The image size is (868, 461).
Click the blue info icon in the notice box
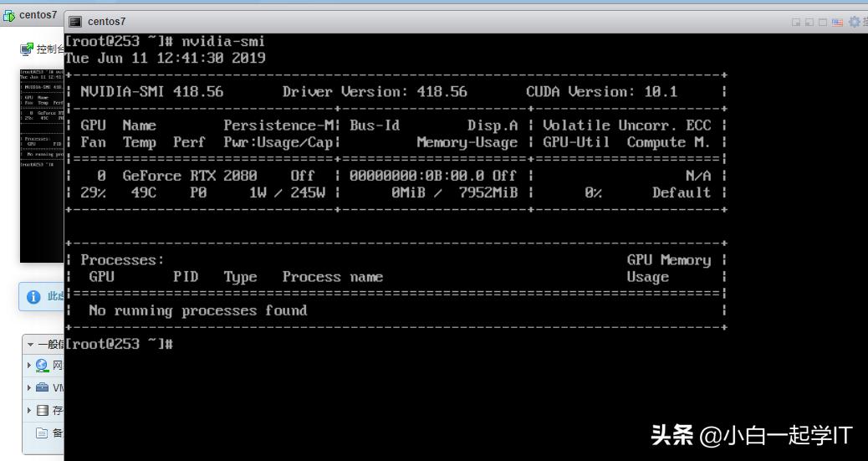pos(33,297)
